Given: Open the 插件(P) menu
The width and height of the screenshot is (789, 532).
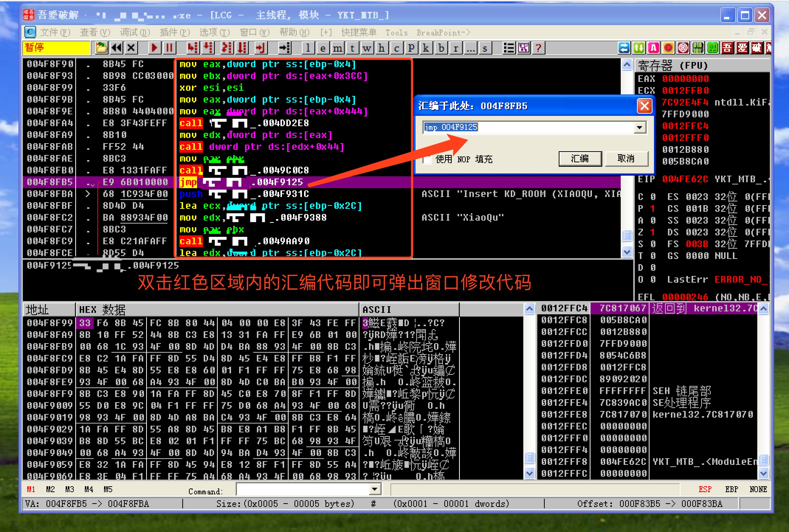Looking at the screenshot, I should 175,32.
